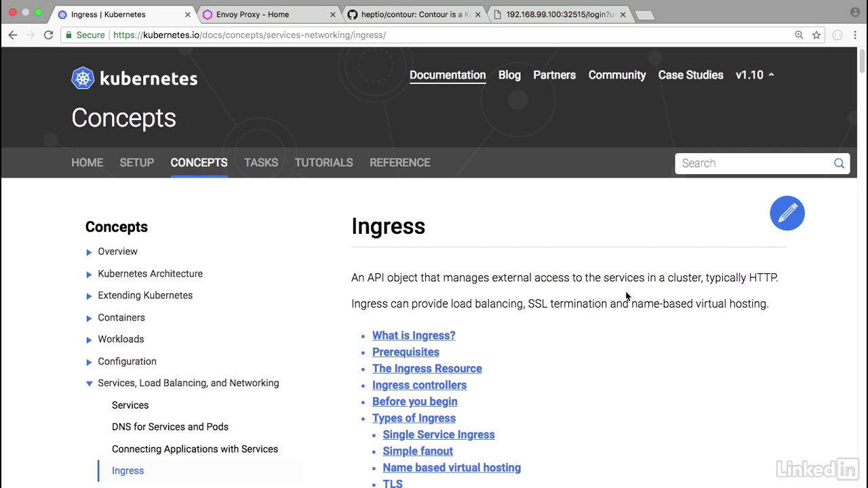Switch to the Envoy Proxy - Home tab
The image size is (868, 488).
[x=269, y=14]
